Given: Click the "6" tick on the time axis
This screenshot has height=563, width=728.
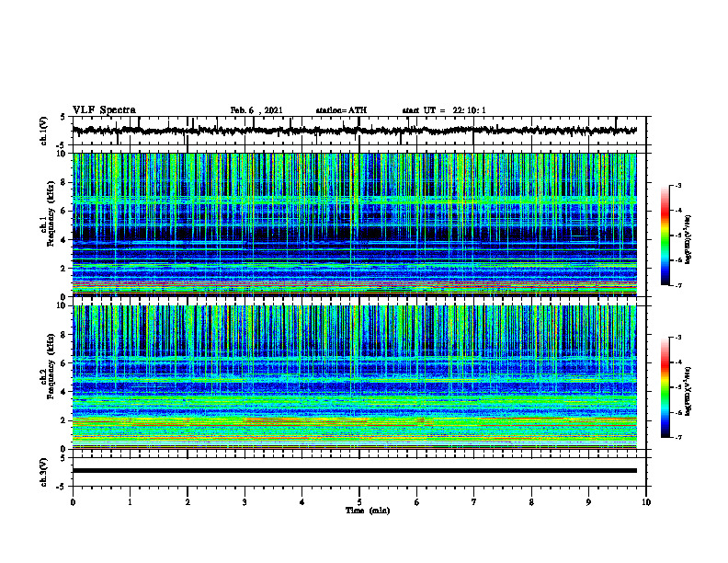Looking at the screenshot, I should pos(416,502).
